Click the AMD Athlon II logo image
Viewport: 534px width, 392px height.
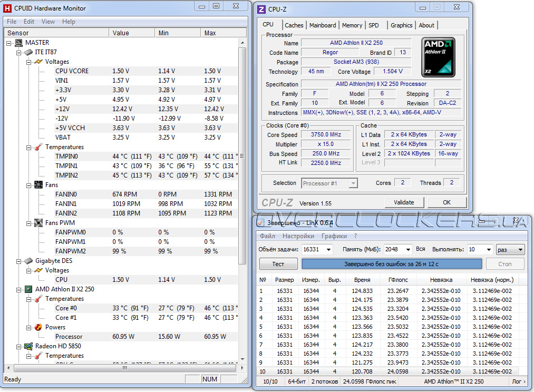438,57
